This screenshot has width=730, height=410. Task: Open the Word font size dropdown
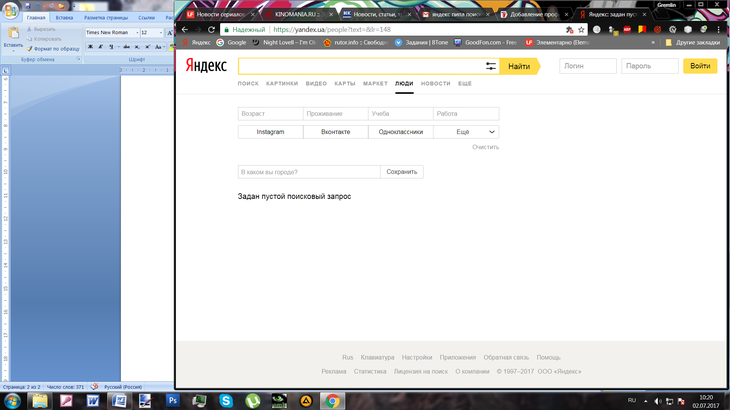(161, 33)
